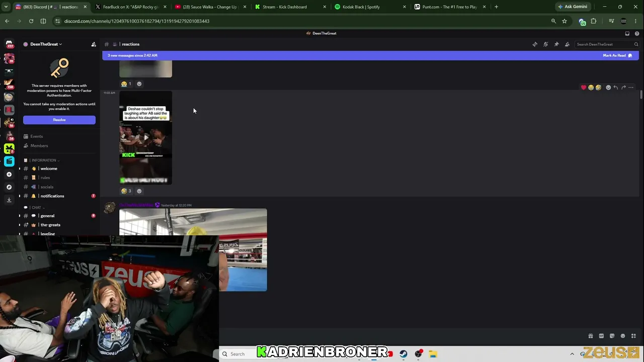
Task: Open Discover servers compass icon
Action: 9,187
